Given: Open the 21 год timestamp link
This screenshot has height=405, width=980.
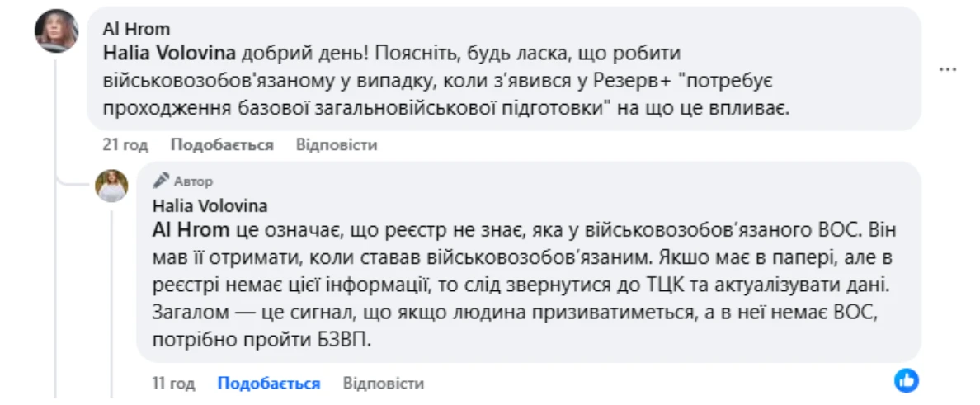Looking at the screenshot, I should pos(125,145).
